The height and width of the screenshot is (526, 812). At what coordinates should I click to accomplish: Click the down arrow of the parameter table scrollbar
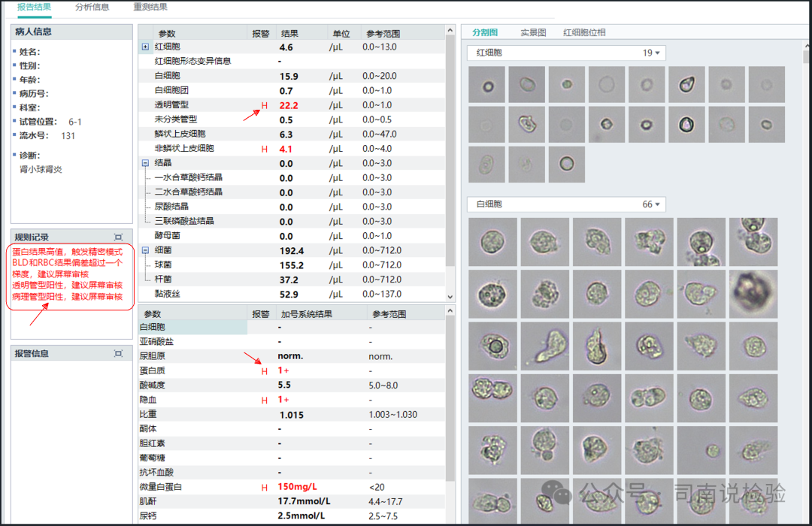(450, 297)
